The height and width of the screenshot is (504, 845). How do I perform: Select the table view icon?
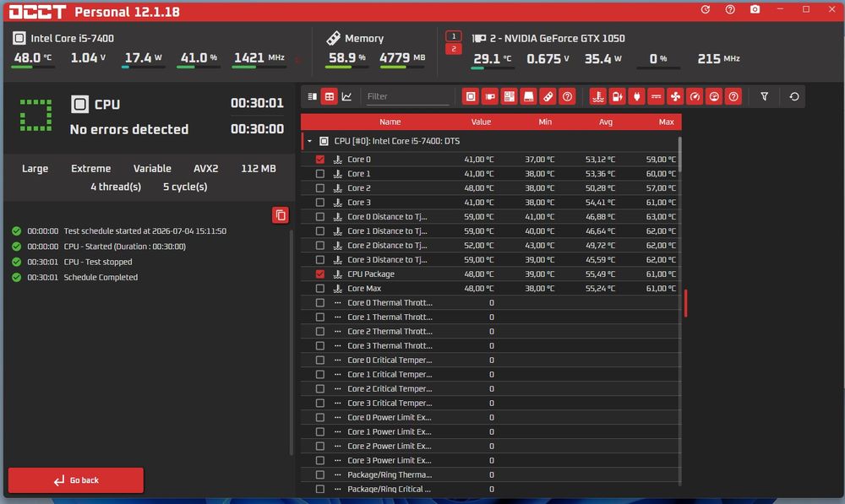click(x=330, y=97)
